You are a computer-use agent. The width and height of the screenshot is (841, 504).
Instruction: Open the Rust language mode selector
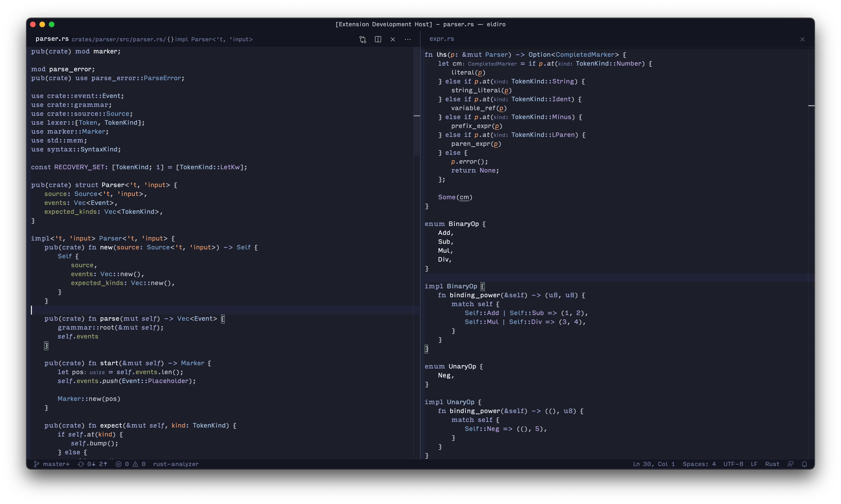[x=772, y=464]
